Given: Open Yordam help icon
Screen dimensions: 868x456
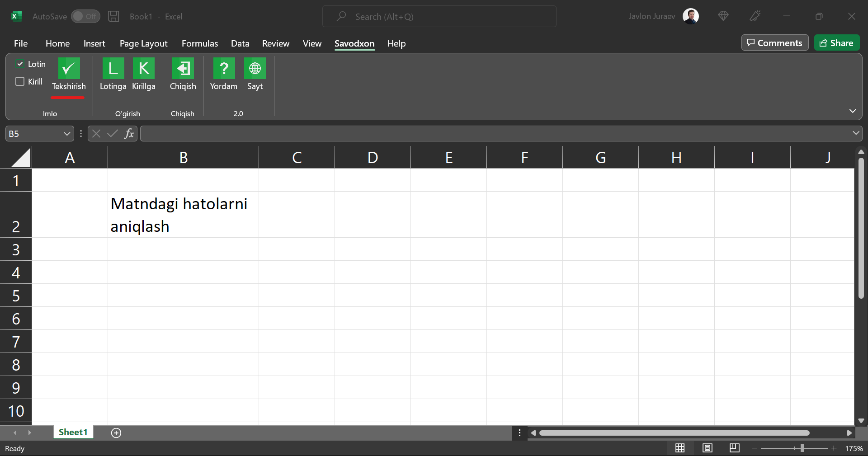Looking at the screenshot, I should (223, 69).
